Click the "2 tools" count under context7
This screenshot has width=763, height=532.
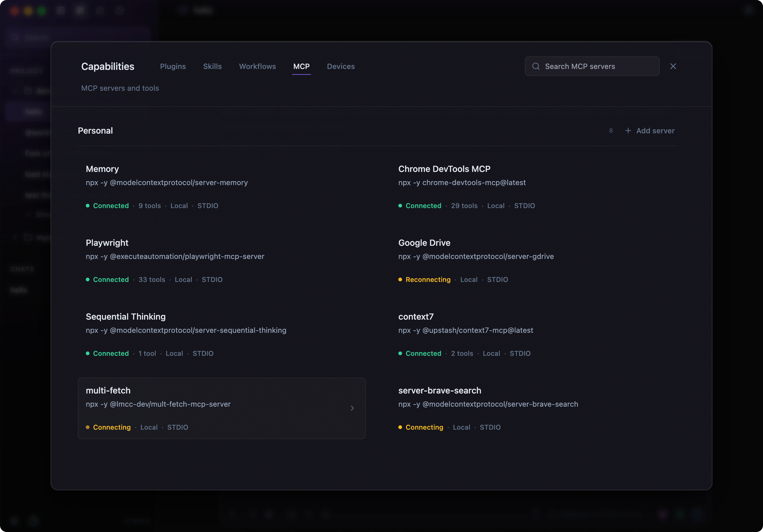coord(462,353)
